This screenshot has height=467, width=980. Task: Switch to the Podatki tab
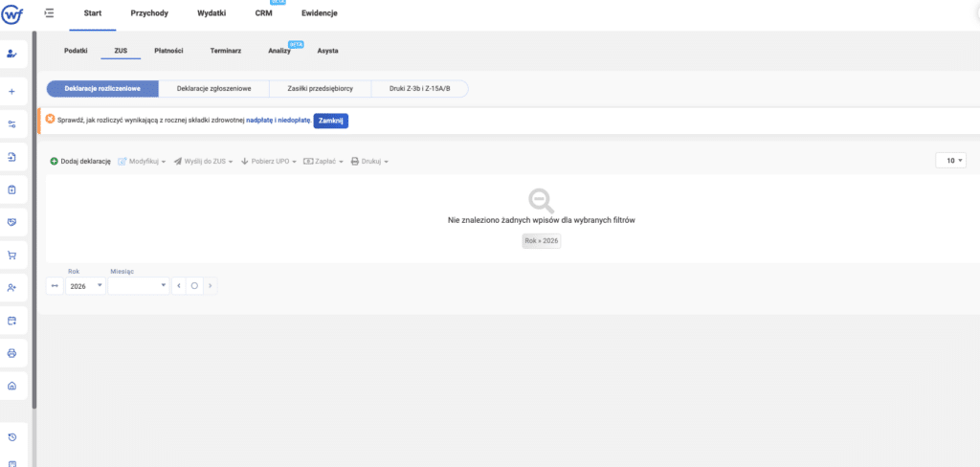[76, 51]
